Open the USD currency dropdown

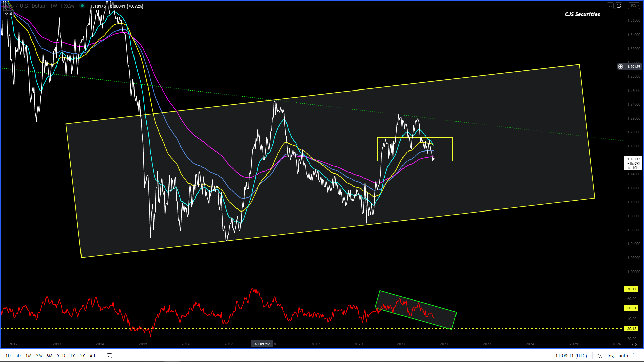point(634,6)
